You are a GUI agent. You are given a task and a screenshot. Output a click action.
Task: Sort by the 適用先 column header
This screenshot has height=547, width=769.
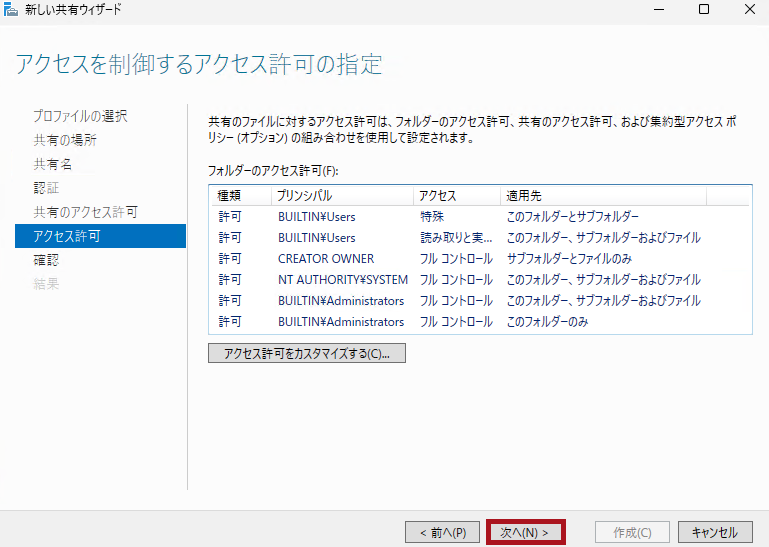tap(603, 196)
